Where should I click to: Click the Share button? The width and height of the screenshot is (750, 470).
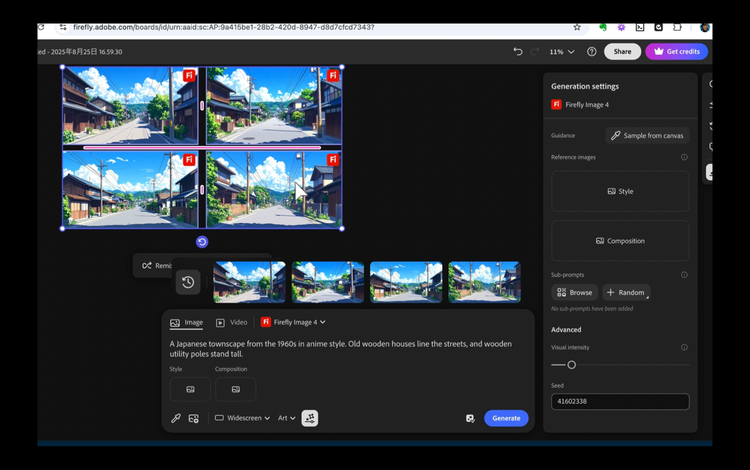(622, 51)
